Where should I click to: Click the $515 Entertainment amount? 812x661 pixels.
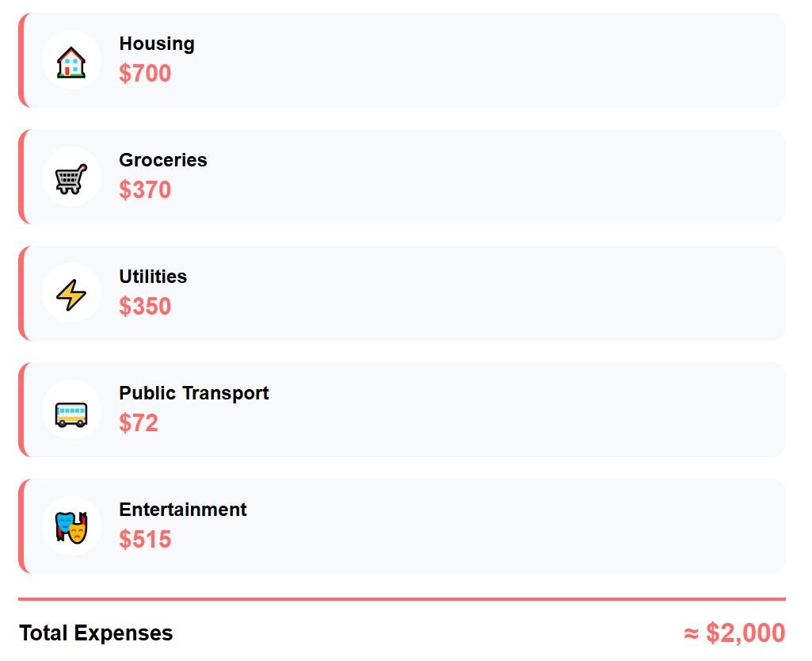point(145,540)
